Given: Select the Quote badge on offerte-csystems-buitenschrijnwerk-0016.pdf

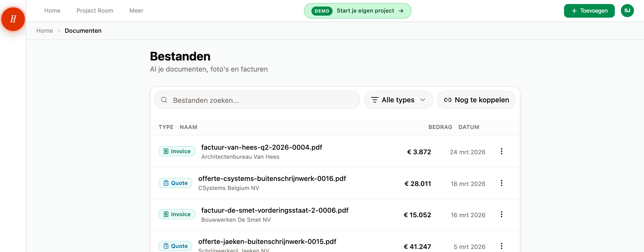Looking at the screenshot, I should (x=175, y=183).
